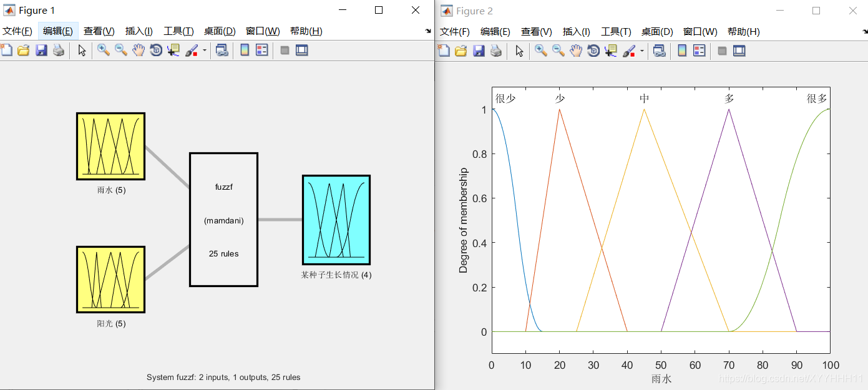Screen dimensions: 868x390
Task: Open 编辑(E) menu in Figure 1
Action: [58, 31]
